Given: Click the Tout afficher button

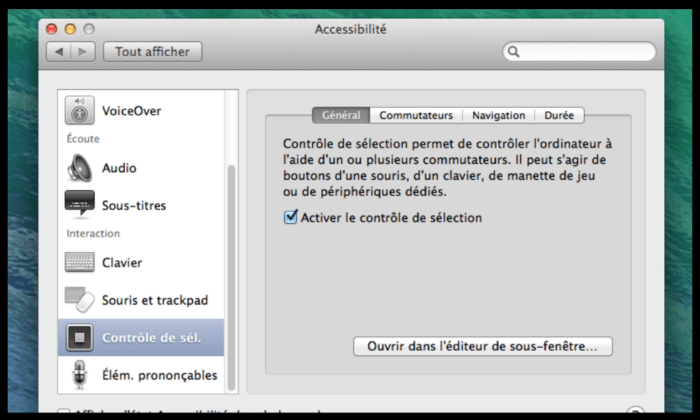Looking at the screenshot, I should click(153, 51).
